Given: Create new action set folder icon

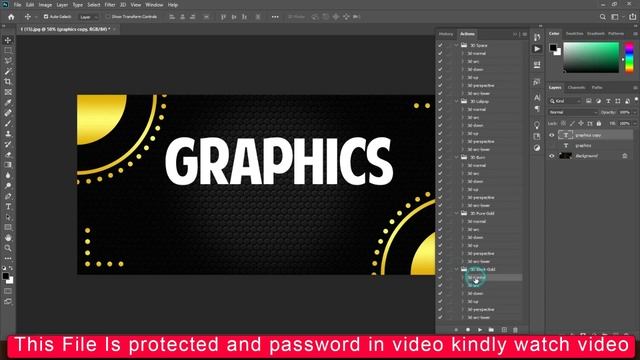Looking at the screenshot, I should (491, 330).
